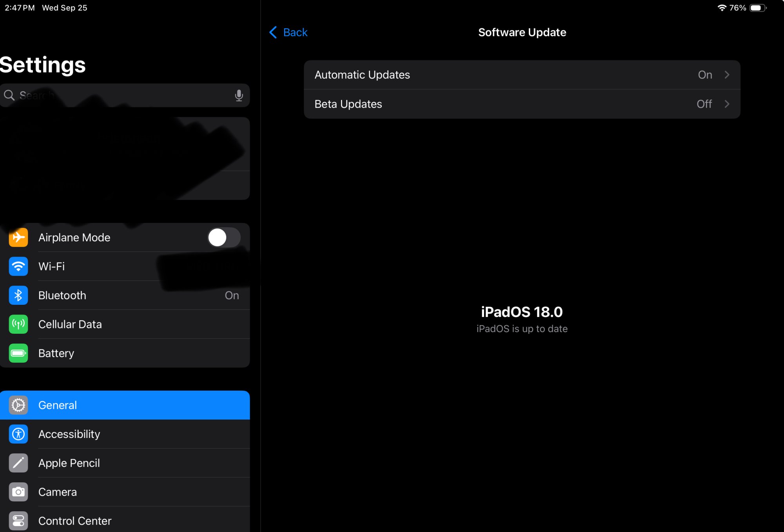This screenshot has height=532, width=784.
Task: Tap the Bluetooth icon in sidebar
Action: click(18, 295)
